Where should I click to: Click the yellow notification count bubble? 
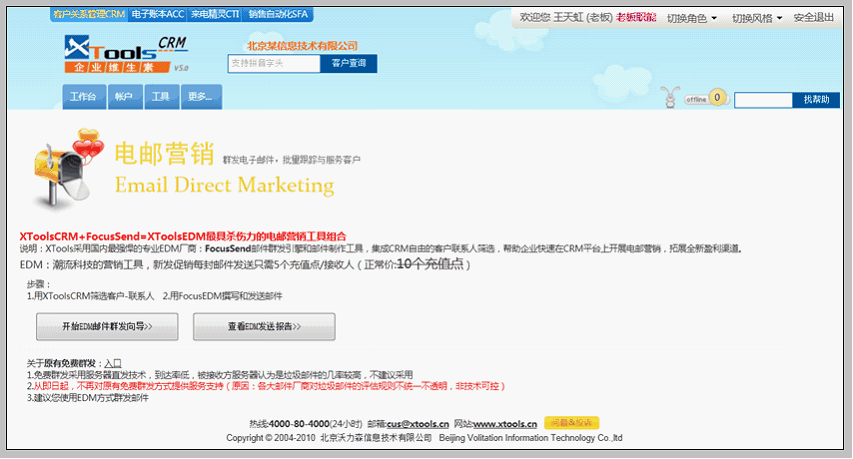[x=716, y=98]
